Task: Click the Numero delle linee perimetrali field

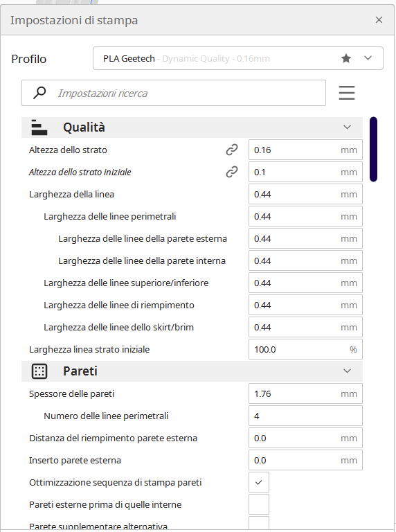Action: [305, 416]
